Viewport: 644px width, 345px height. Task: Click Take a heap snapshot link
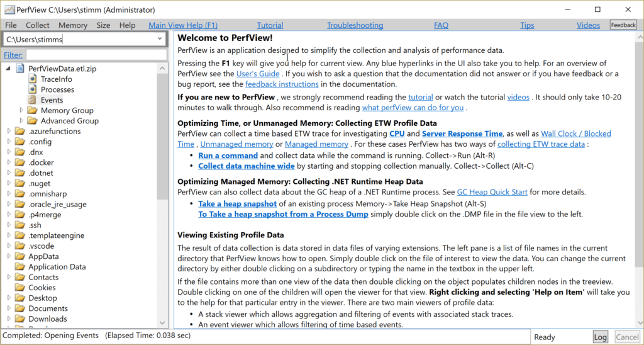[237, 203]
